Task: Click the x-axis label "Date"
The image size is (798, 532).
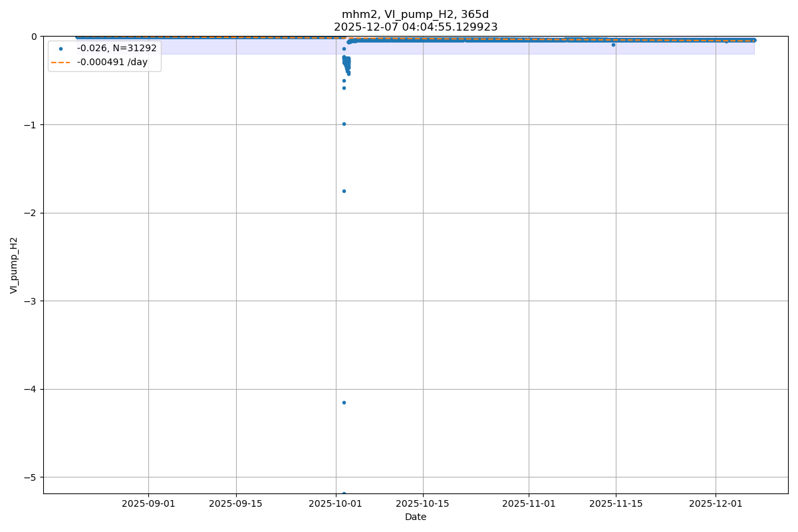Action: pos(416,517)
